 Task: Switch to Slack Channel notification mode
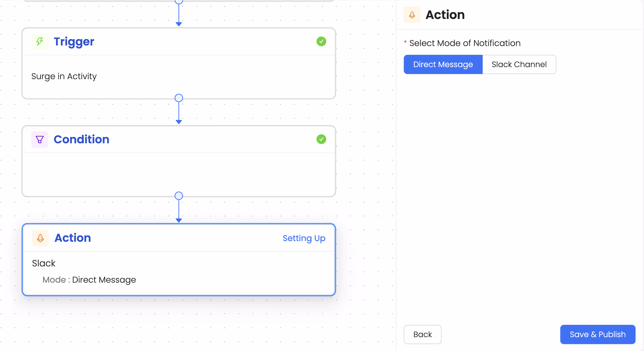[519, 64]
